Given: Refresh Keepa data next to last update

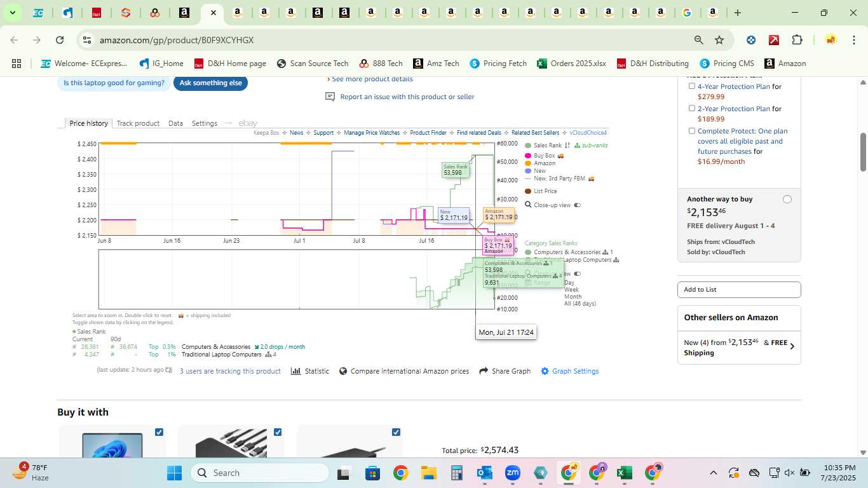Looking at the screenshot, I should (x=169, y=370).
